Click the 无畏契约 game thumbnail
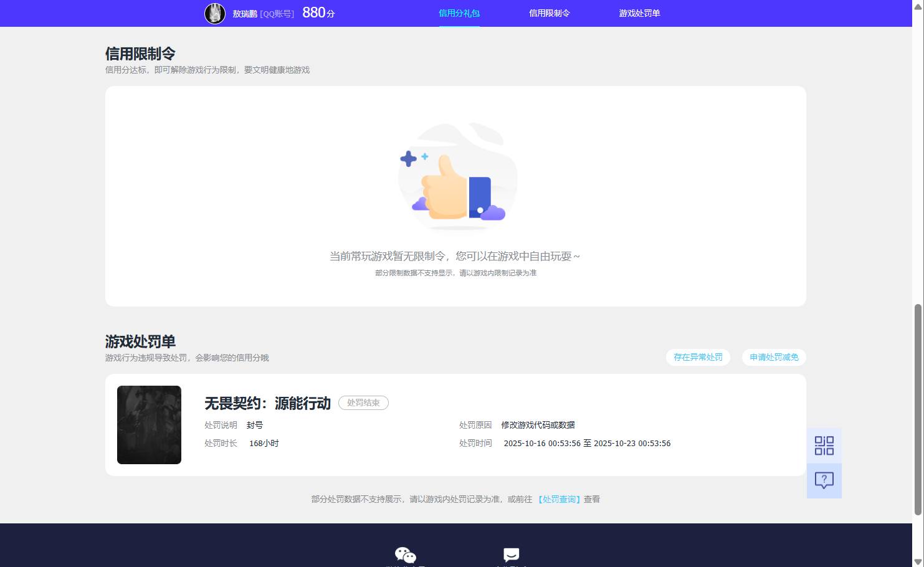Image resolution: width=924 pixels, height=567 pixels. click(149, 425)
